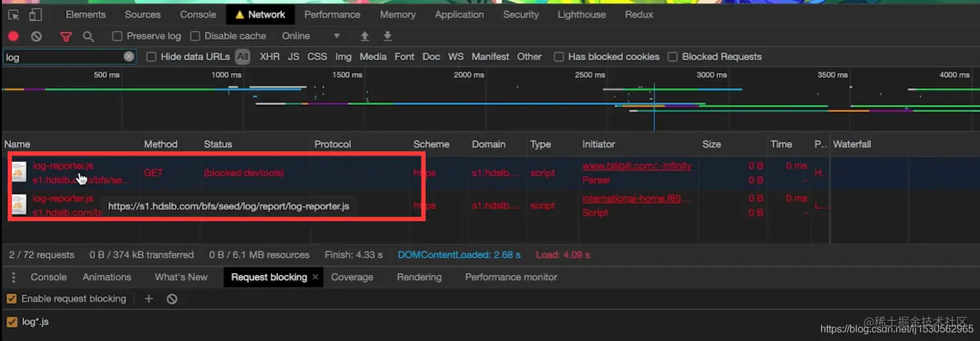Filter requests by Media
The height and width of the screenshot is (341, 980).
tap(373, 57)
